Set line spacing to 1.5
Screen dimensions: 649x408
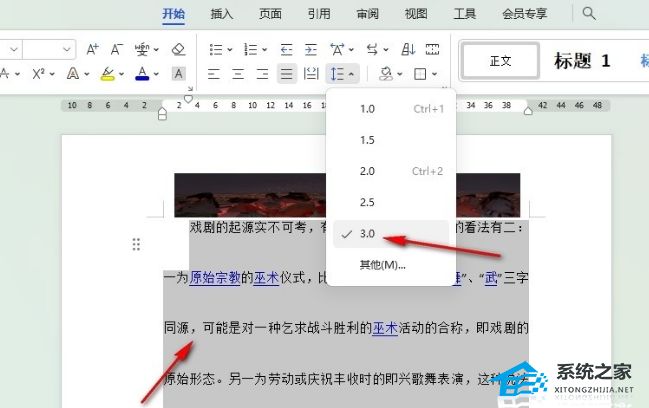tap(391, 140)
